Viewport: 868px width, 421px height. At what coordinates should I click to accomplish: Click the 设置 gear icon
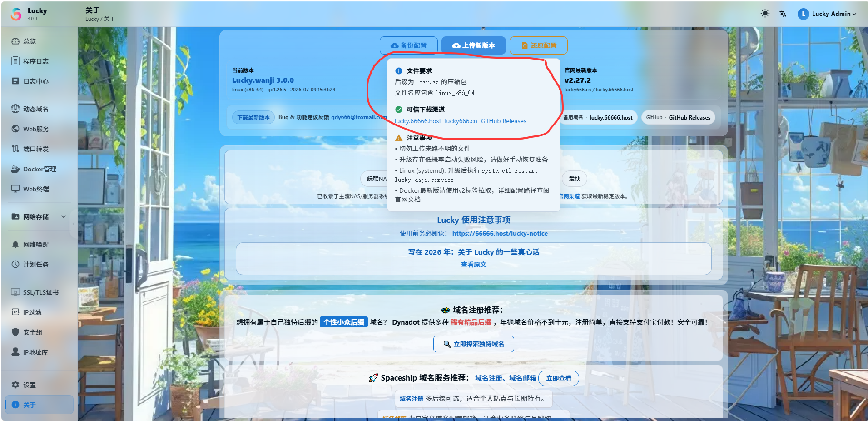coord(15,385)
